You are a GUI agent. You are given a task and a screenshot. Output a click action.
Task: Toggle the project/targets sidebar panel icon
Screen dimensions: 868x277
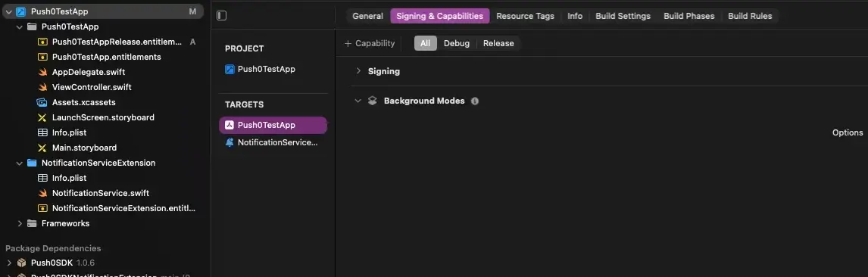coord(221,16)
